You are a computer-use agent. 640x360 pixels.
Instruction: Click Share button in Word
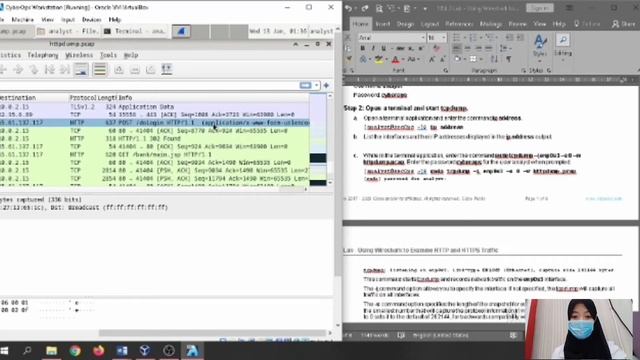(x=624, y=24)
